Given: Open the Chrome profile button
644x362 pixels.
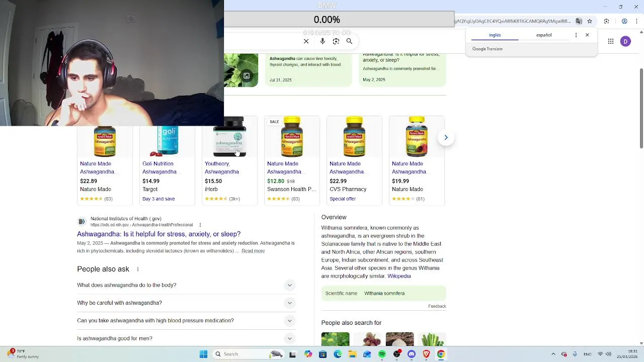Looking at the screenshot, I should [x=624, y=21].
